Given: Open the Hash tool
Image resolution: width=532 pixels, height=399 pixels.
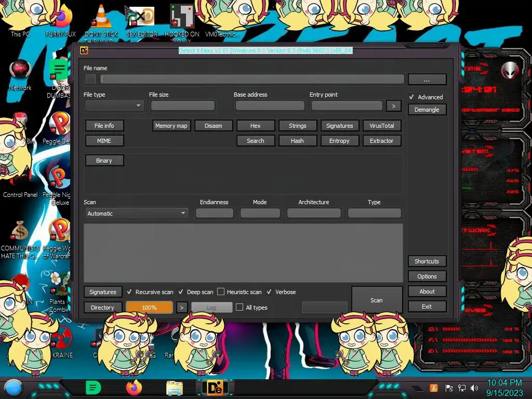Looking at the screenshot, I should 298,141.
